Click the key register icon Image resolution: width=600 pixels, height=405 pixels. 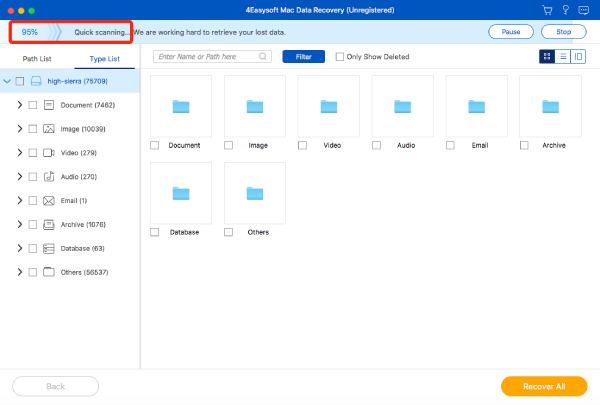coord(566,10)
